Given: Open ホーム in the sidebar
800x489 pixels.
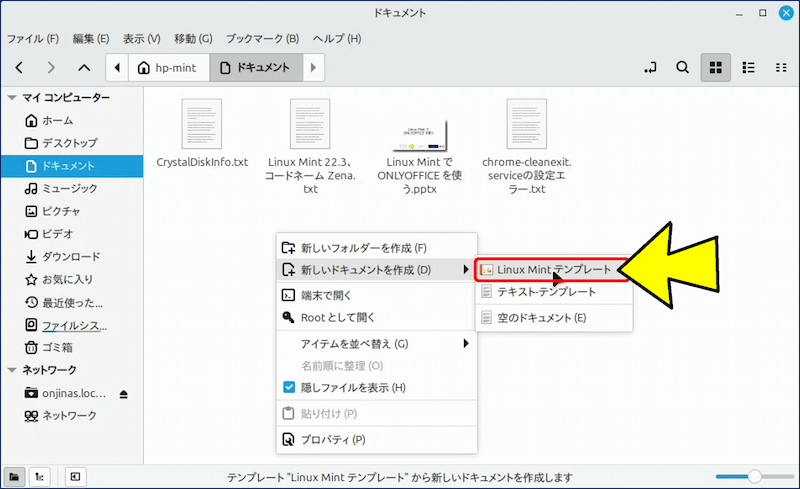Looking at the screenshot, I should coord(71,120).
